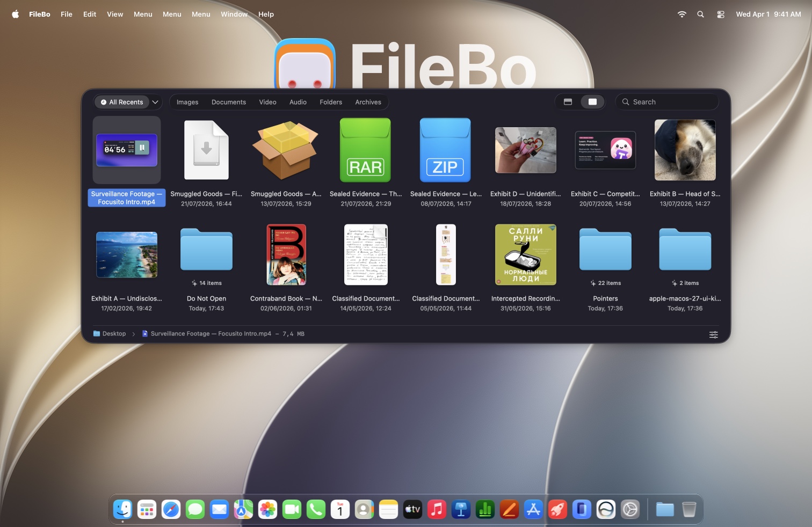Open the Trash in the Dock
Screen dimensions: 812x527
pos(689,509)
